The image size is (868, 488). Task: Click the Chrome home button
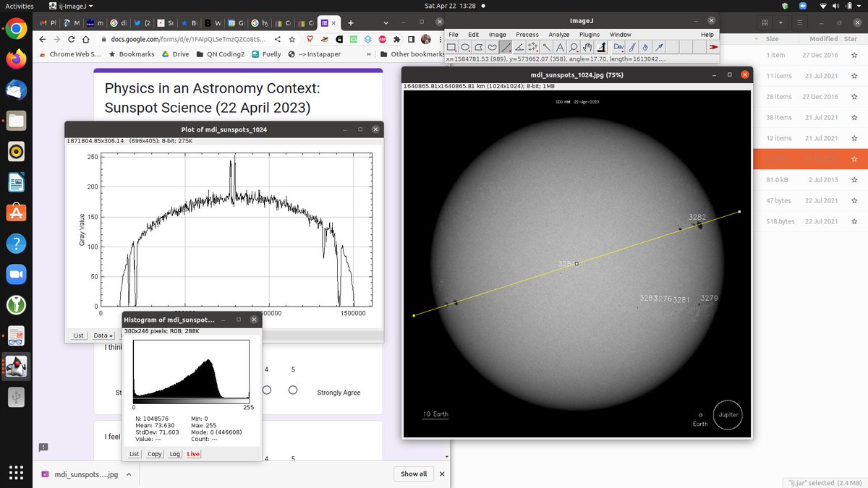tap(86, 39)
